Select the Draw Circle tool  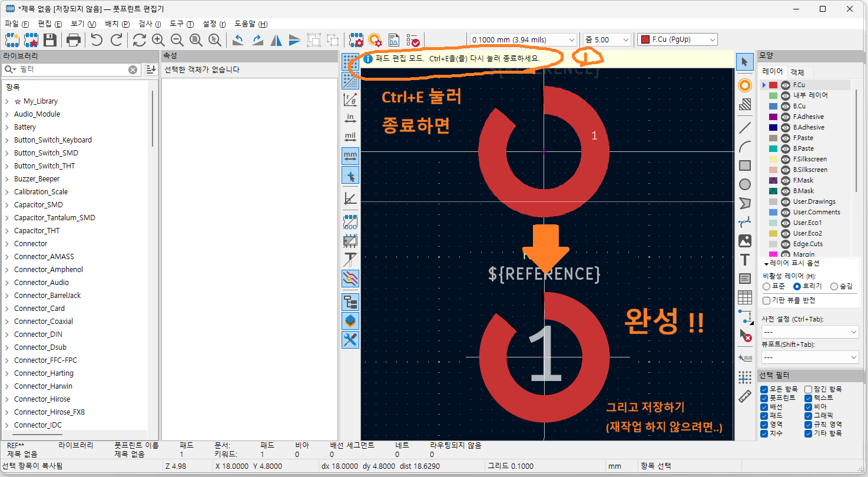(x=745, y=184)
